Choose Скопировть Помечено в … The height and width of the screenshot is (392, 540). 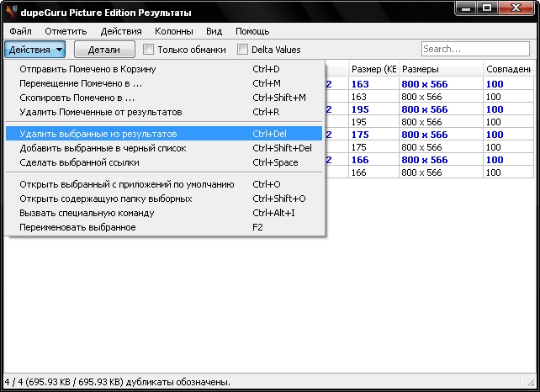click(x=164, y=98)
